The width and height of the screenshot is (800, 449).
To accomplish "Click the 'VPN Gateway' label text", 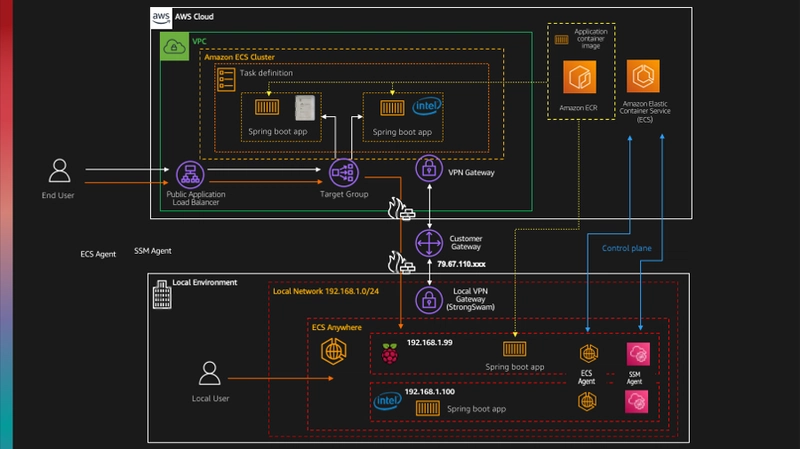I will [x=471, y=172].
